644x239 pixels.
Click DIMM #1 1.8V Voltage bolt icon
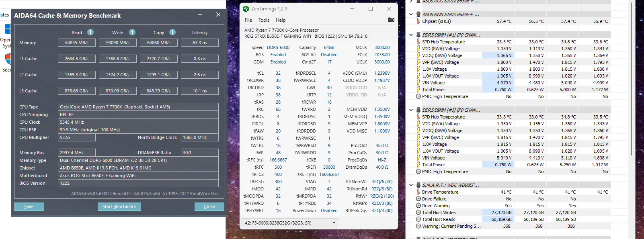(418, 69)
